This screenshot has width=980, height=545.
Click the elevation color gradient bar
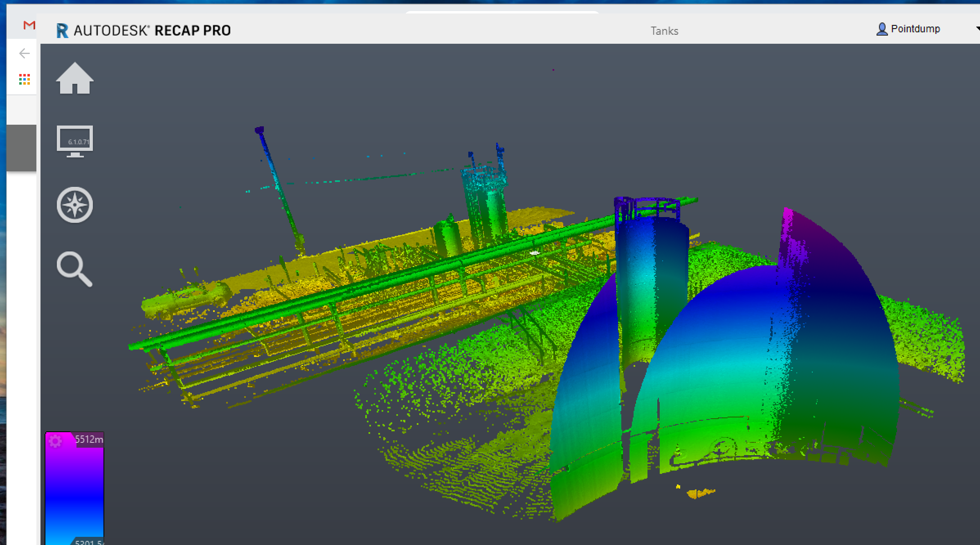coord(74,491)
